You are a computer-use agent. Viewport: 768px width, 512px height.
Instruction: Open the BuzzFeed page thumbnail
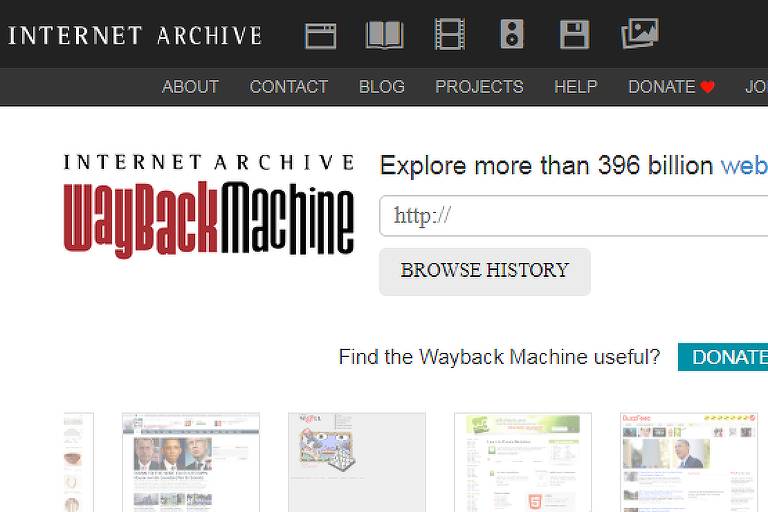[689, 463]
